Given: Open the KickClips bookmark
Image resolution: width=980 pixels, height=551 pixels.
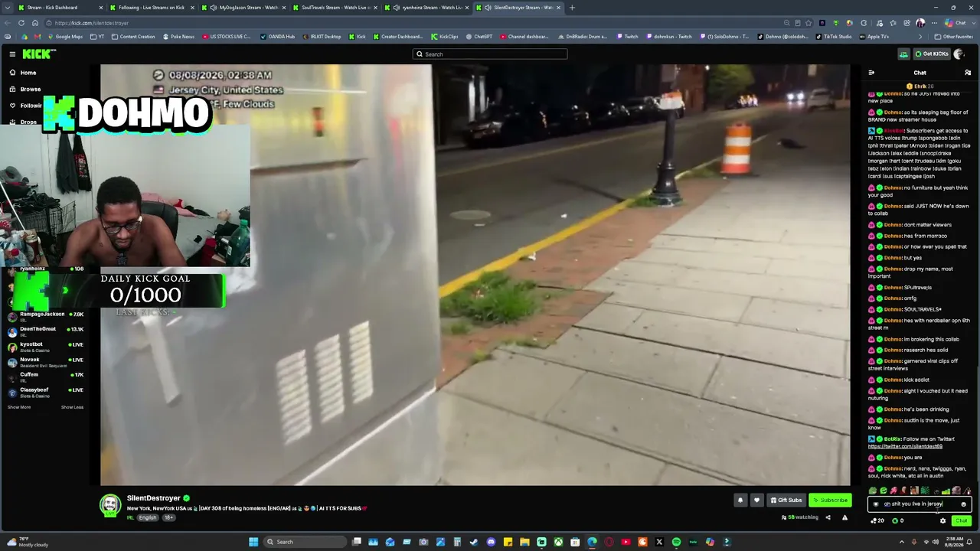Looking at the screenshot, I should 445,37.
